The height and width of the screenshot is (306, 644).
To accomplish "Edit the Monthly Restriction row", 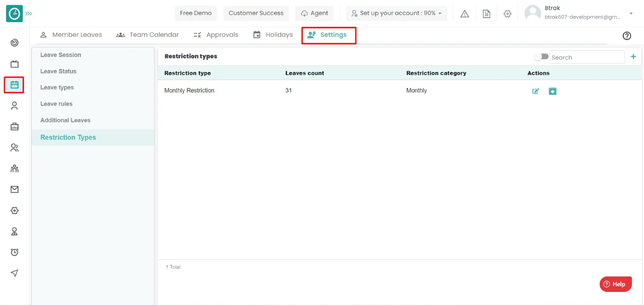I will [x=535, y=91].
